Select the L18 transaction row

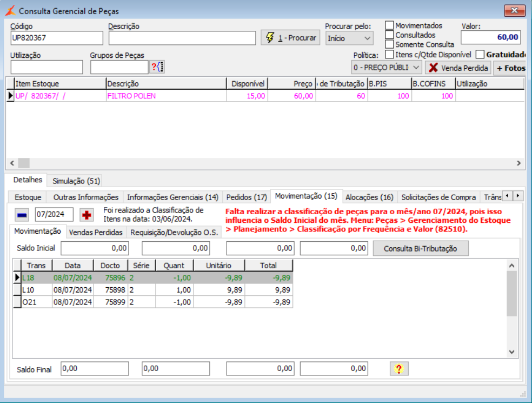(x=153, y=278)
